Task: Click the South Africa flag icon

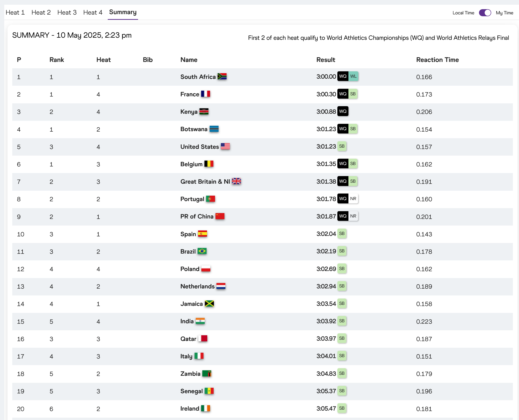Action: click(x=222, y=77)
